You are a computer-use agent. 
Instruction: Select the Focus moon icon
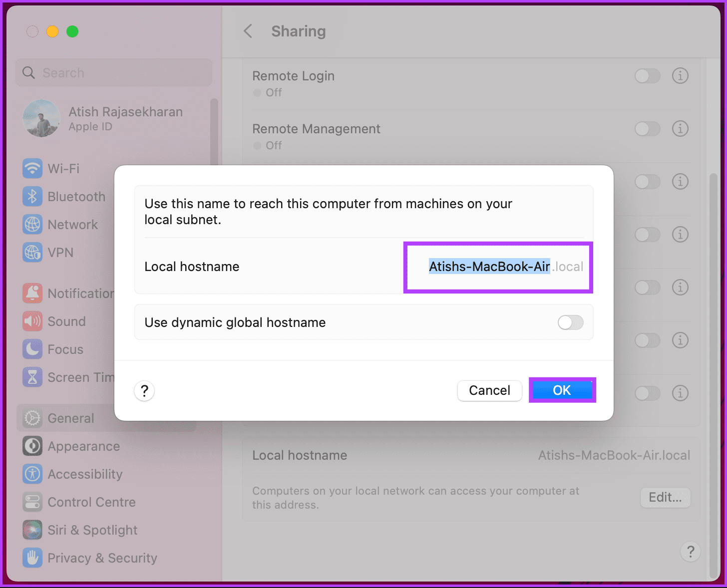pos(32,349)
